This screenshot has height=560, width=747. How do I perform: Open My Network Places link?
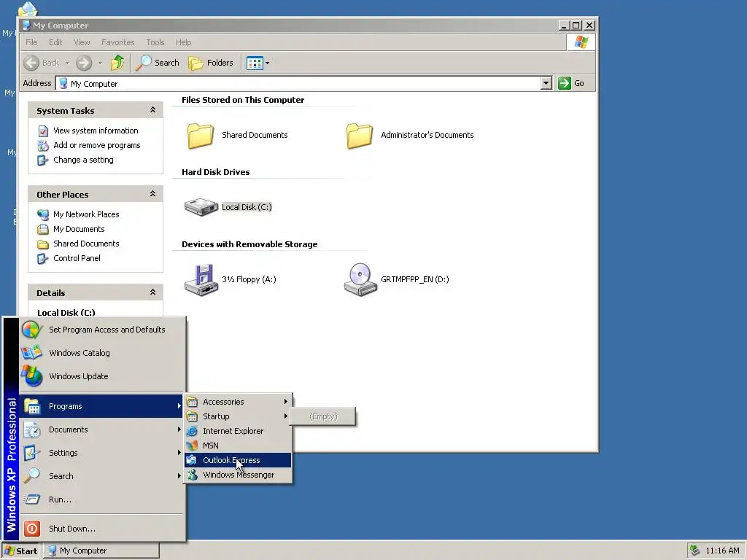tap(86, 214)
